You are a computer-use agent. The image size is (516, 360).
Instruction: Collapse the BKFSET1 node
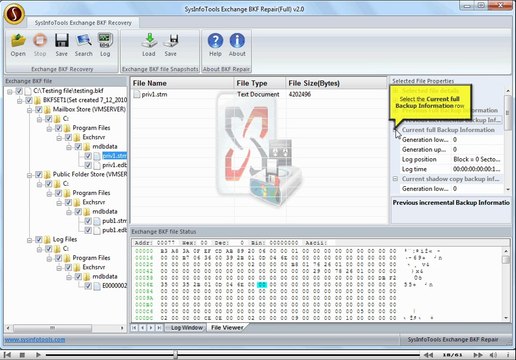click(x=20, y=100)
